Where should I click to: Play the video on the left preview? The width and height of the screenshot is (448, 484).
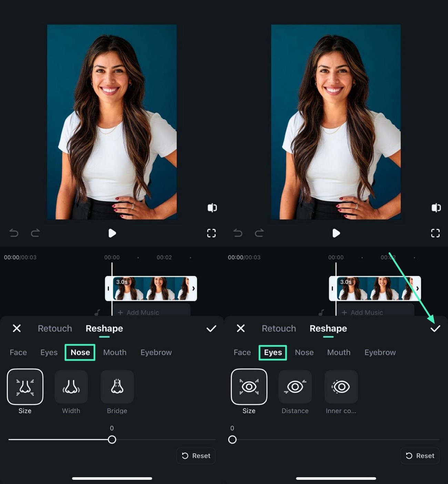click(112, 233)
